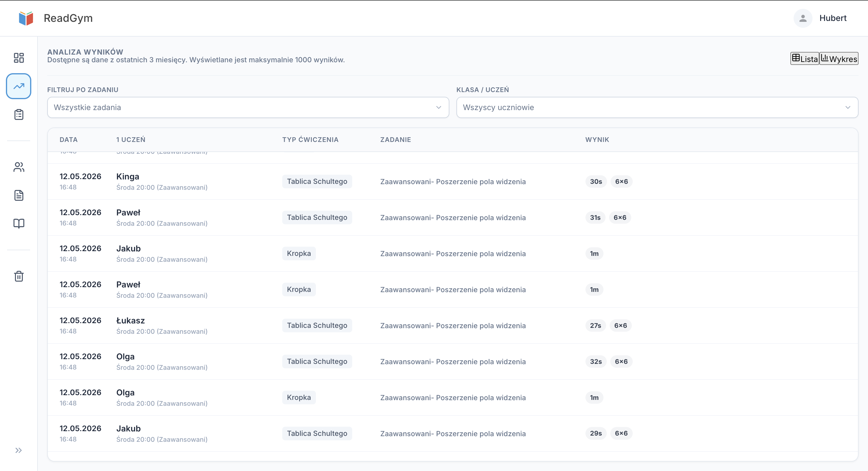This screenshot has height=471, width=868.
Task: Switch to Wykres chart view
Action: point(839,59)
